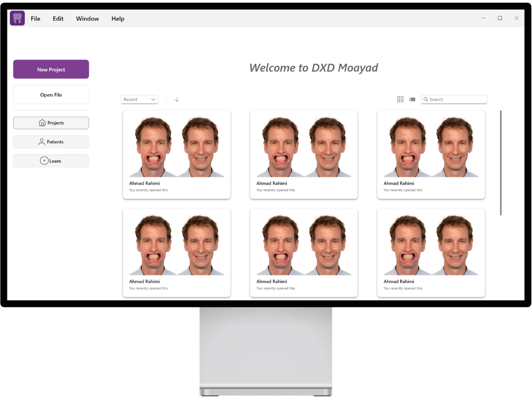This screenshot has height=399, width=532.
Task: Click the New Project button
Action: point(51,69)
